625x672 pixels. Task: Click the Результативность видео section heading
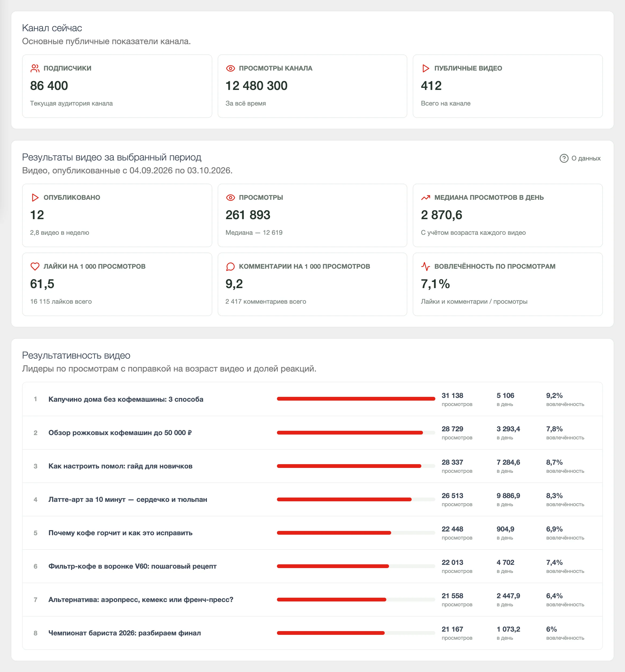coord(76,356)
